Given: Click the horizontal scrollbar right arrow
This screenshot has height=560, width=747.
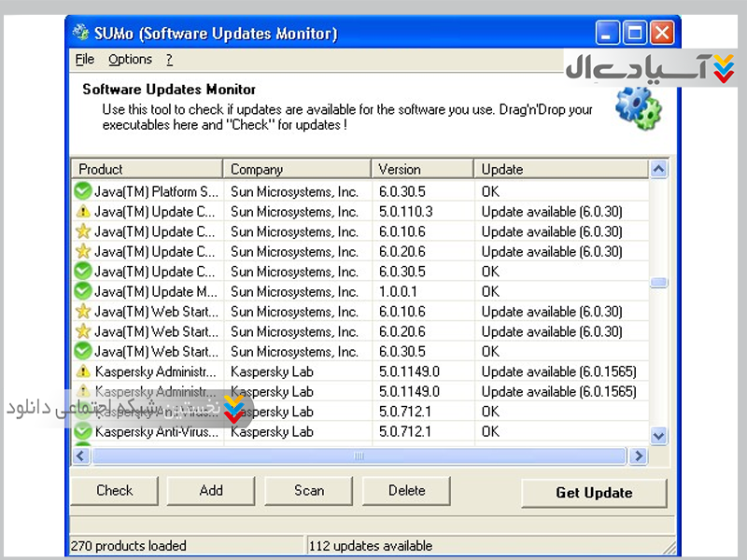Looking at the screenshot, I should 639,456.
